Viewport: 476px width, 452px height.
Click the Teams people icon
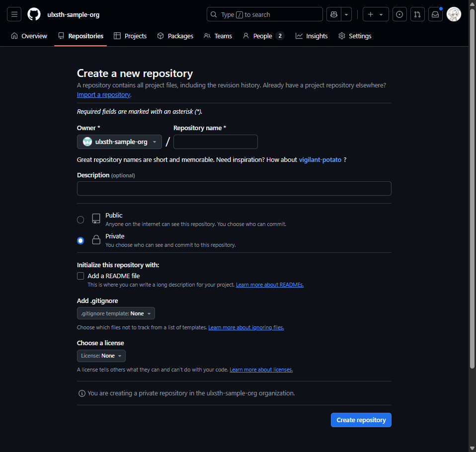coord(207,36)
